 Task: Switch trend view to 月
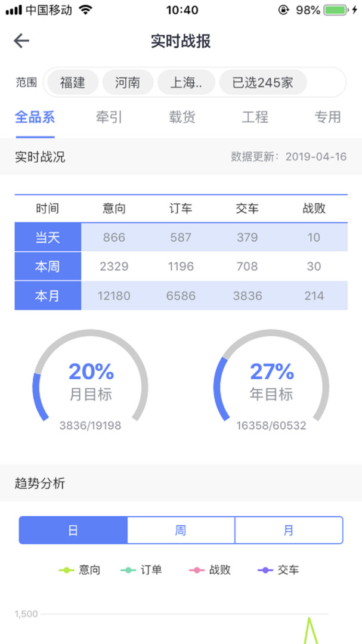(x=289, y=530)
